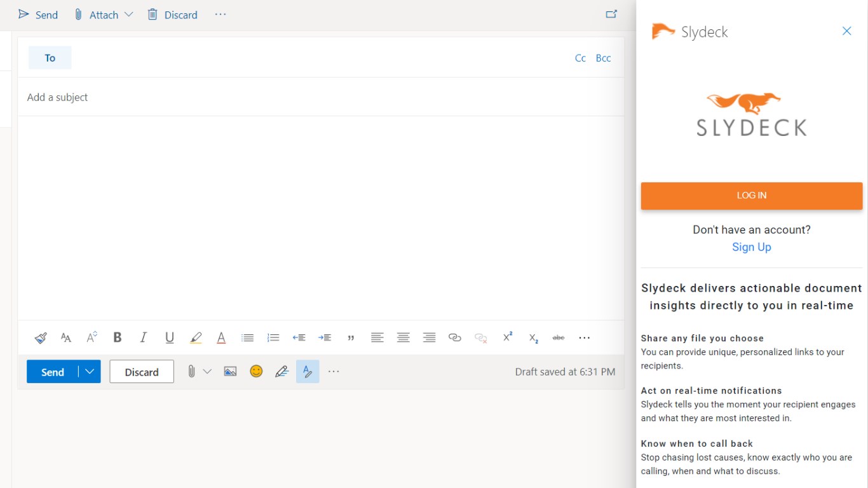868x488 pixels.
Task: Increase paragraph indent
Action: (x=325, y=338)
